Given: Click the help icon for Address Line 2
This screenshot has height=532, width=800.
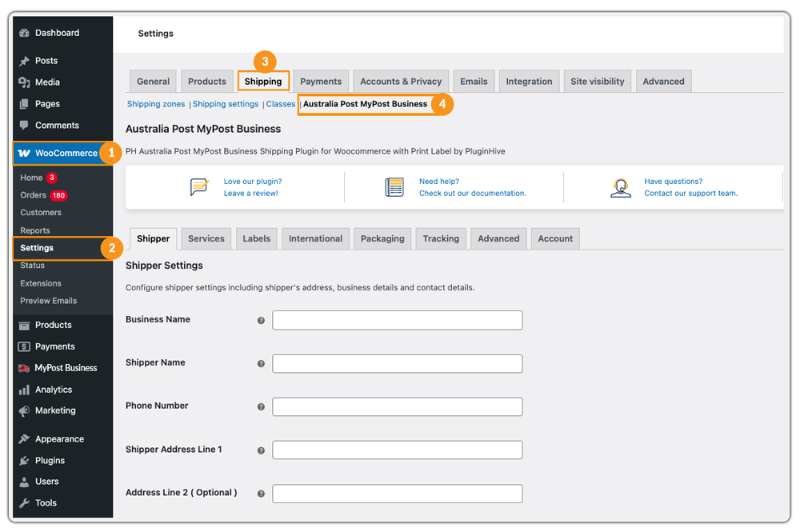Looking at the screenshot, I should point(261,494).
